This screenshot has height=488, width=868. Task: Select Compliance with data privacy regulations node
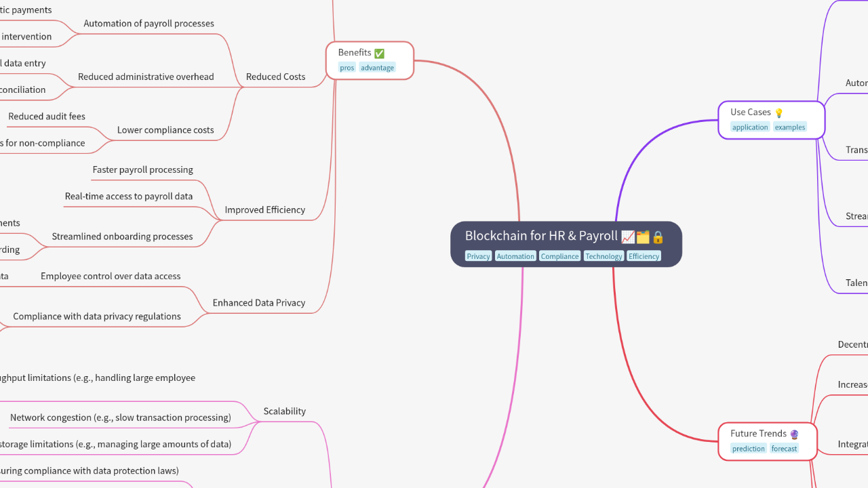point(97,316)
